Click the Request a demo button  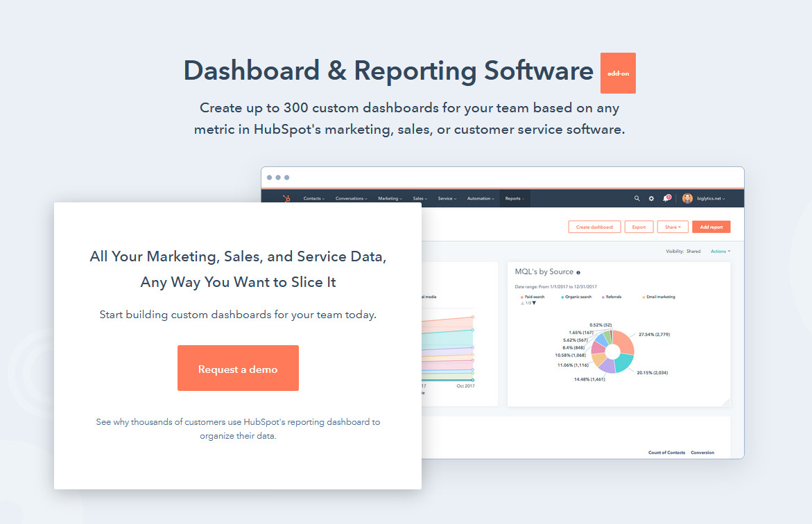239,368
